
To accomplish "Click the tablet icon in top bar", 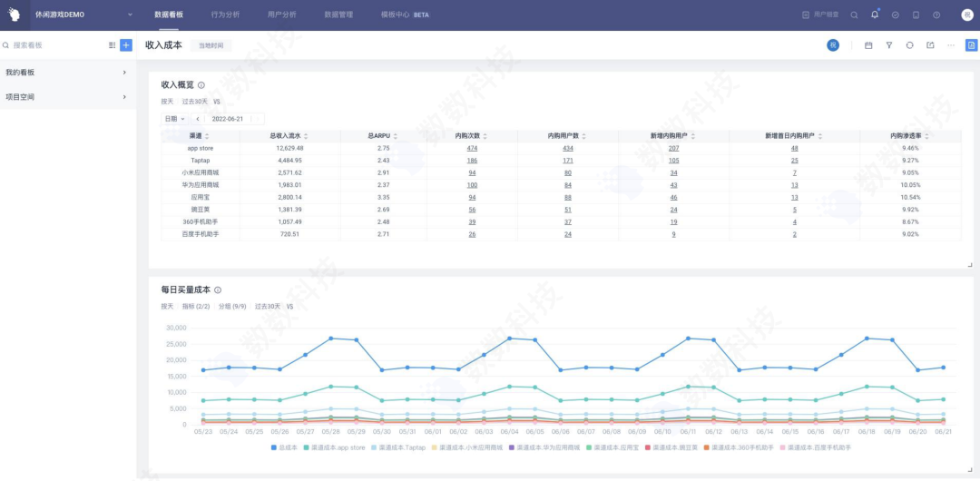I will click(916, 15).
